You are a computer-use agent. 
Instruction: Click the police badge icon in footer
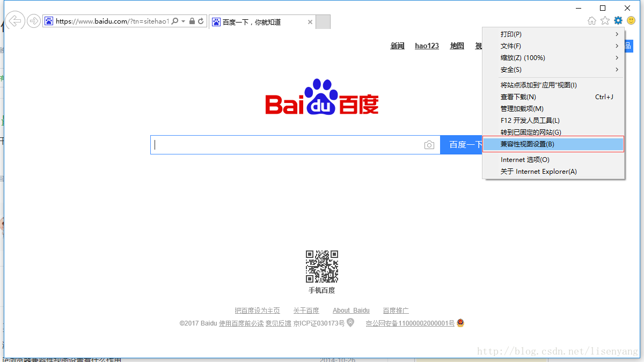[x=460, y=323]
